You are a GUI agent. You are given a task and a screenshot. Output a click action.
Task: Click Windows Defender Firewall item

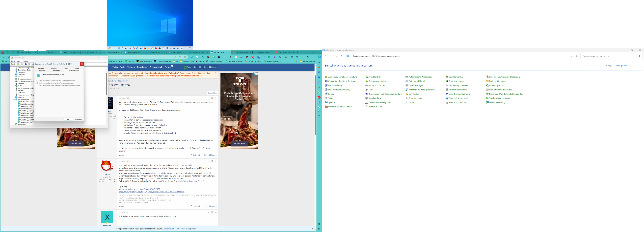[340, 107]
